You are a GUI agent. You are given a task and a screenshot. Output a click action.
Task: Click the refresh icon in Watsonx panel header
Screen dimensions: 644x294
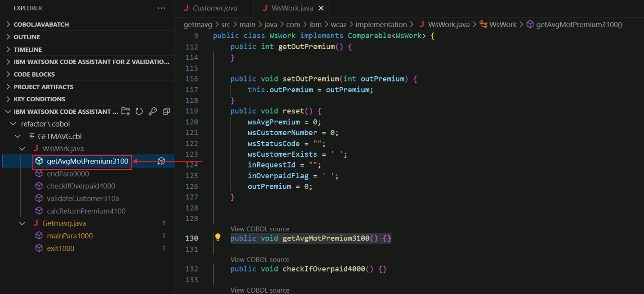point(139,111)
